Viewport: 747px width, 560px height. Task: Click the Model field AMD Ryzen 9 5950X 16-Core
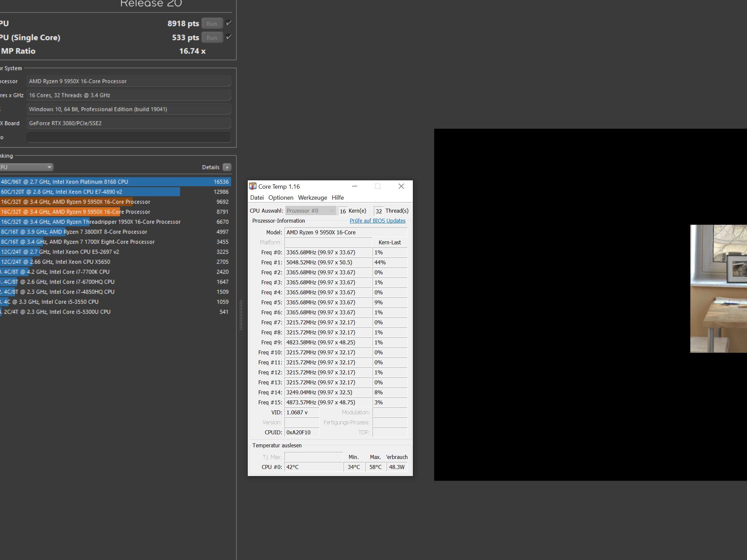pos(346,232)
